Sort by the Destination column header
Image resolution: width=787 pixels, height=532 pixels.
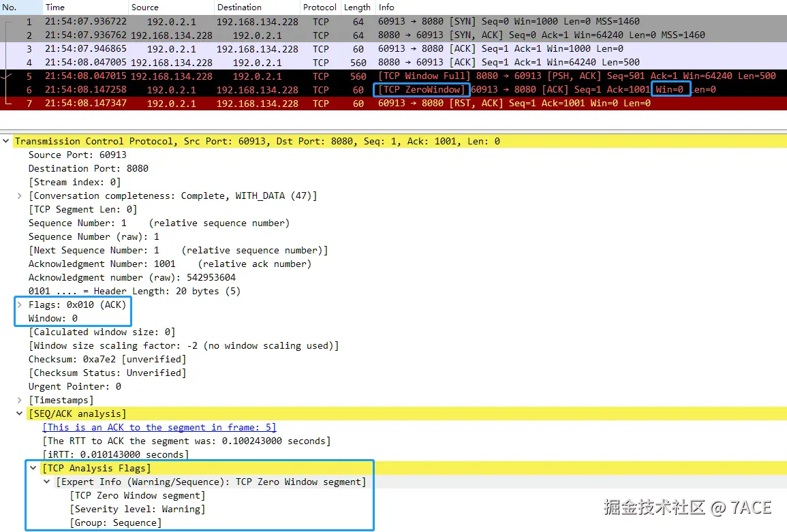[256, 7]
